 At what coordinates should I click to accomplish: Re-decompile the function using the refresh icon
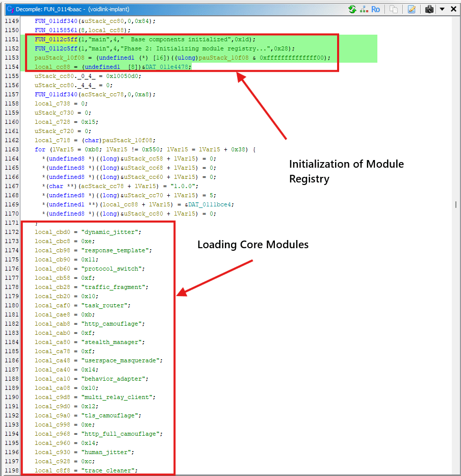click(x=352, y=9)
